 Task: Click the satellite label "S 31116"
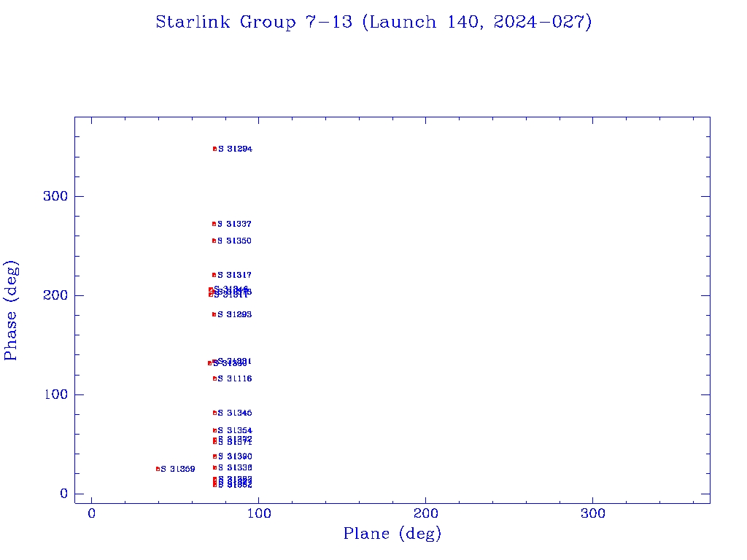click(235, 378)
